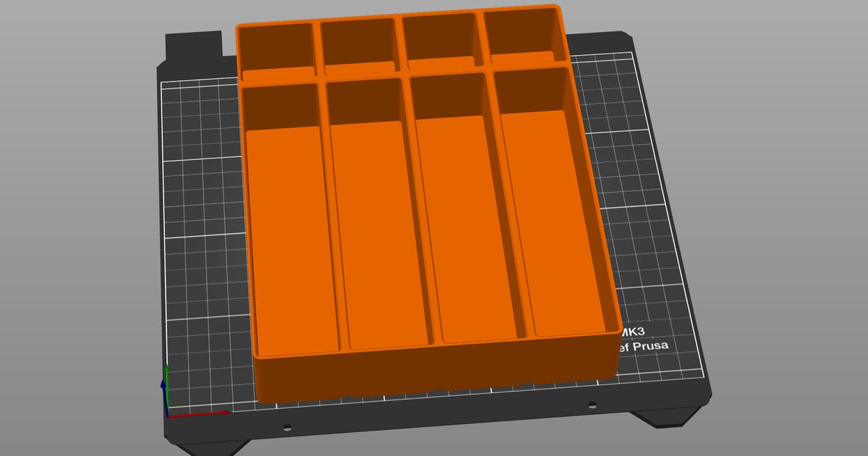Click the origin point of the axis gizmo

point(168,416)
